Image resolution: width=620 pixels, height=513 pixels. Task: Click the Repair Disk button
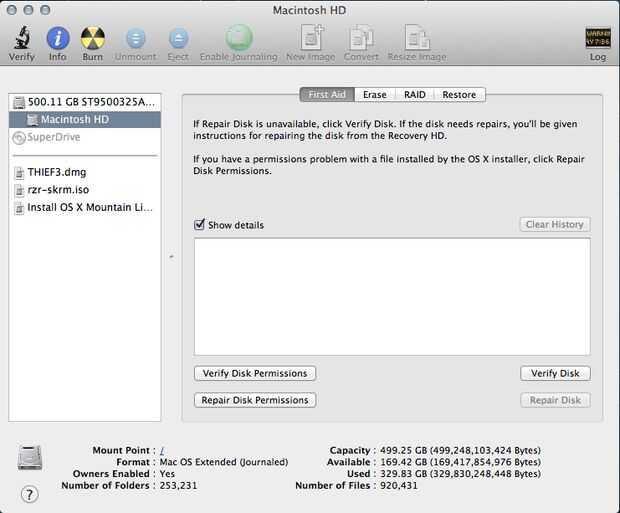pyautogui.click(x=555, y=400)
